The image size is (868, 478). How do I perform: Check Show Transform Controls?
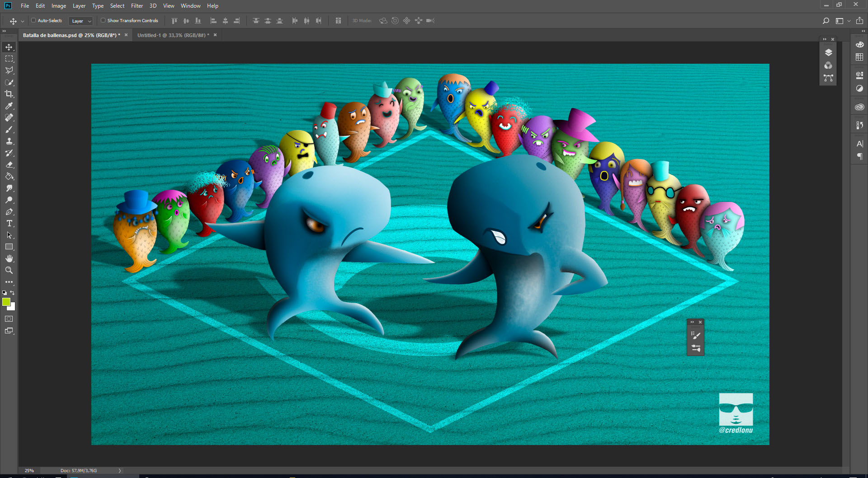[103, 20]
